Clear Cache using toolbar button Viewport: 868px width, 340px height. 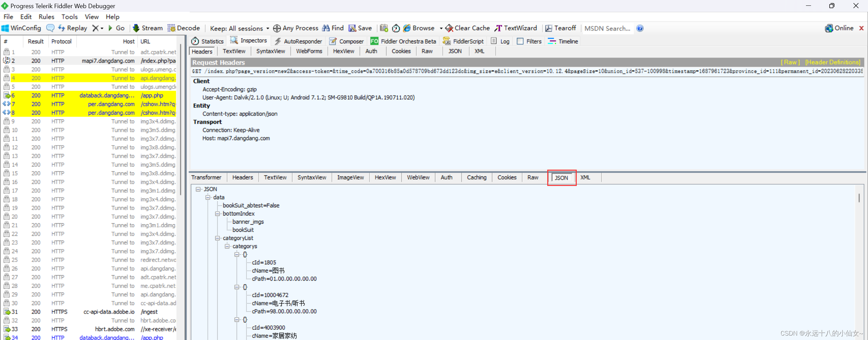468,28
